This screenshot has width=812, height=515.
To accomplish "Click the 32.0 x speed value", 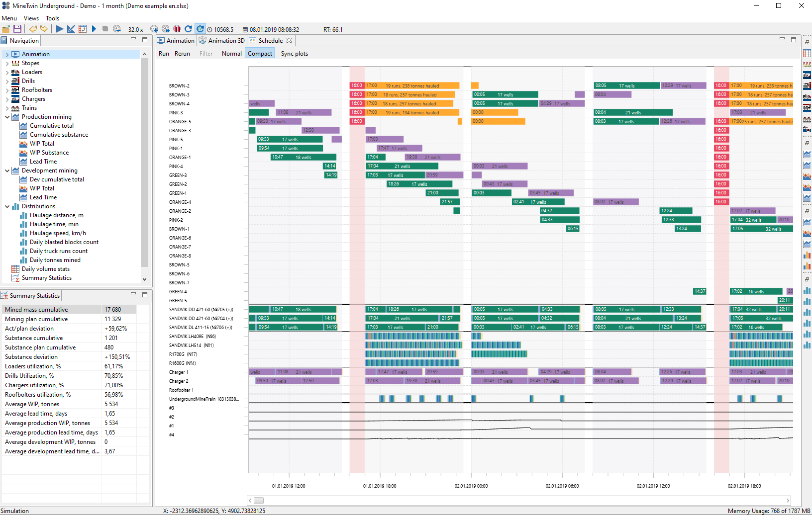I will (x=135, y=30).
